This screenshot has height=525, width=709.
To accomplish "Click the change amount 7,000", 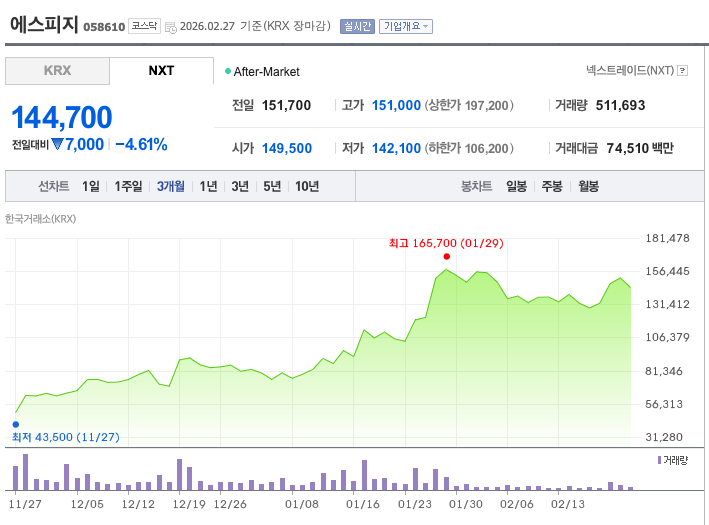I will pos(85,145).
